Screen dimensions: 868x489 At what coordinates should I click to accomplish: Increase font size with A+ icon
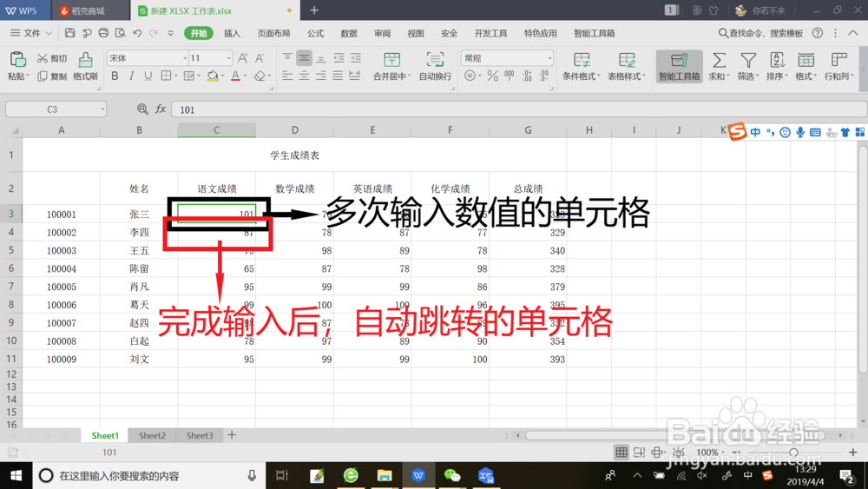point(242,58)
